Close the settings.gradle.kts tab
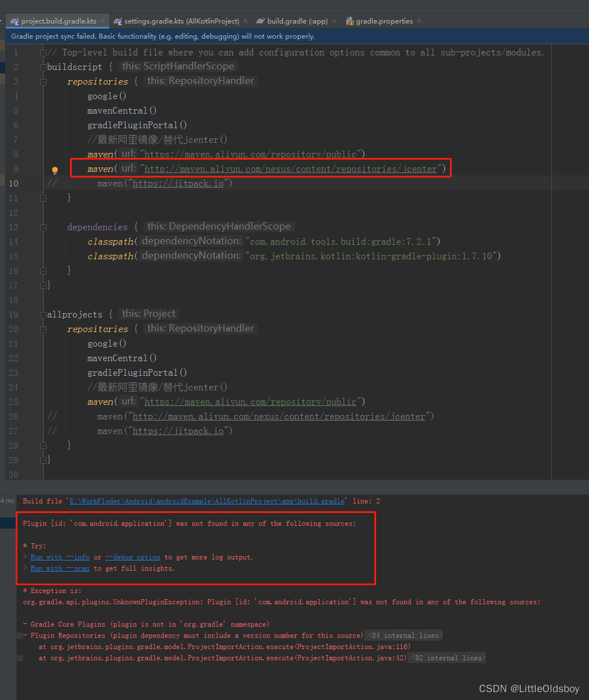The width and height of the screenshot is (589, 700). coord(245,21)
